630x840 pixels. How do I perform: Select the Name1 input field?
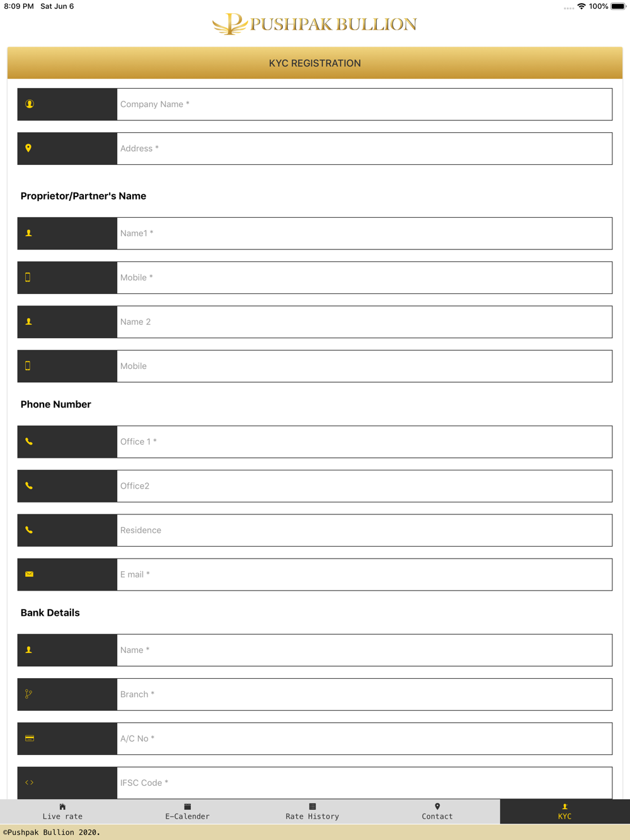pyautogui.click(x=364, y=234)
